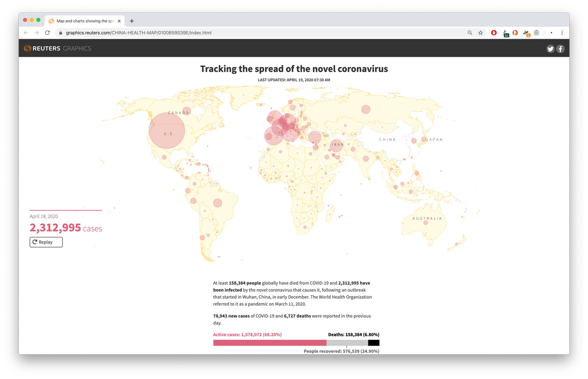Open Chrome's three-dot menu

[562, 33]
